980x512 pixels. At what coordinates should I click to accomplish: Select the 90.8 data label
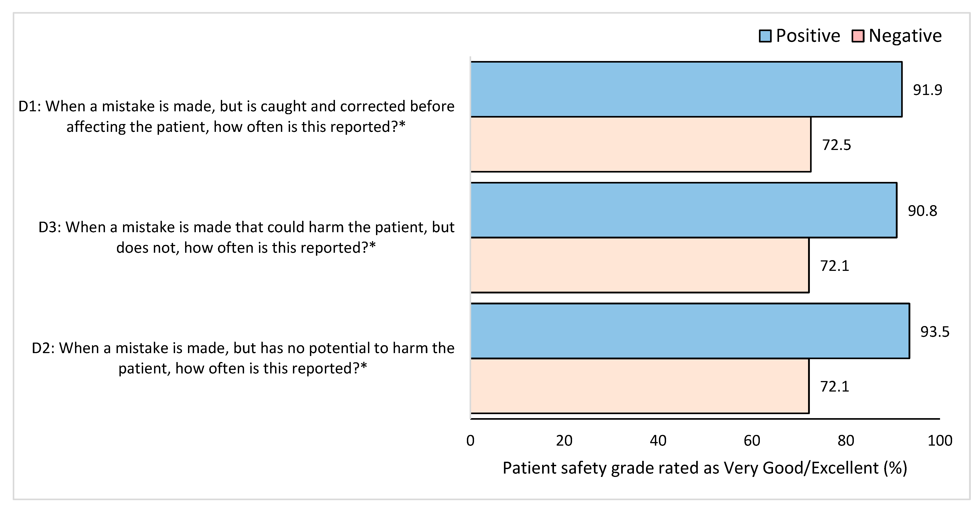pos(922,211)
